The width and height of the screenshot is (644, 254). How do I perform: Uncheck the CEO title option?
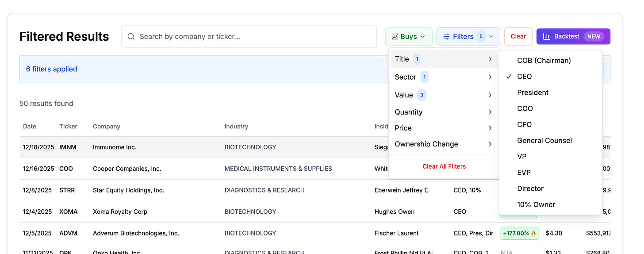point(551,77)
